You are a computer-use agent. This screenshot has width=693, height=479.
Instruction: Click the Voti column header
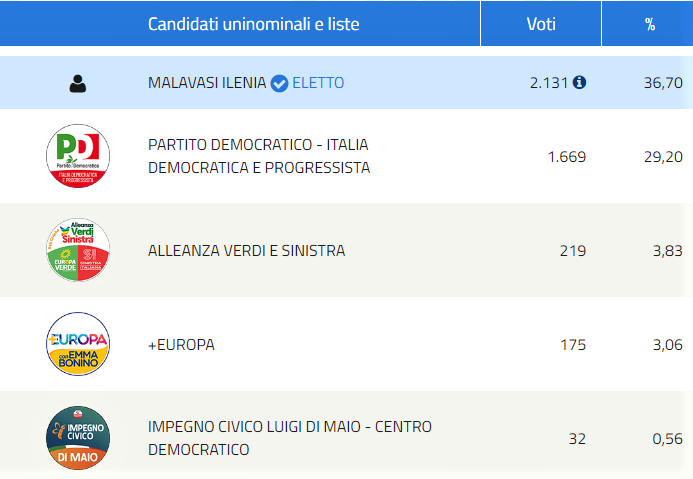point(541,24)
